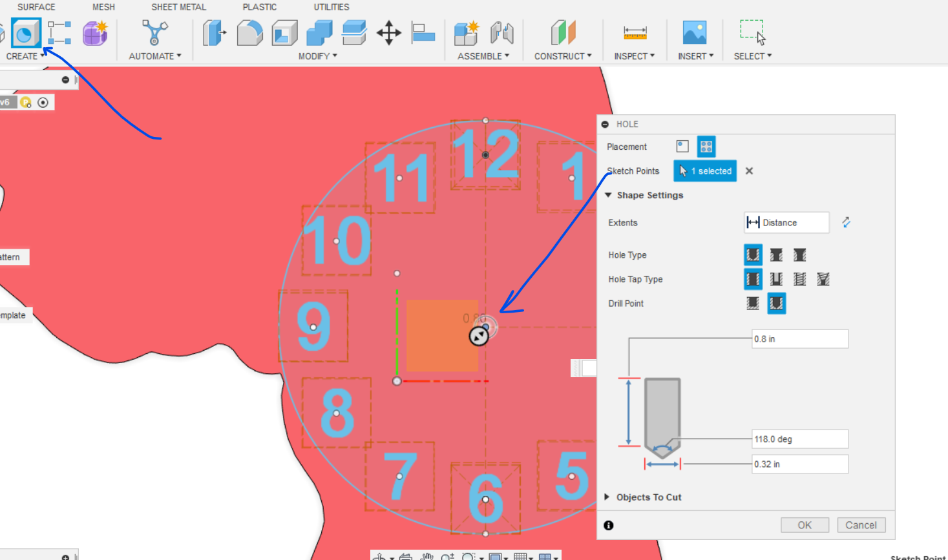This screenshot has width=948, height=560.
Task: Select the Press Pull tool
Action: (215, 33)
